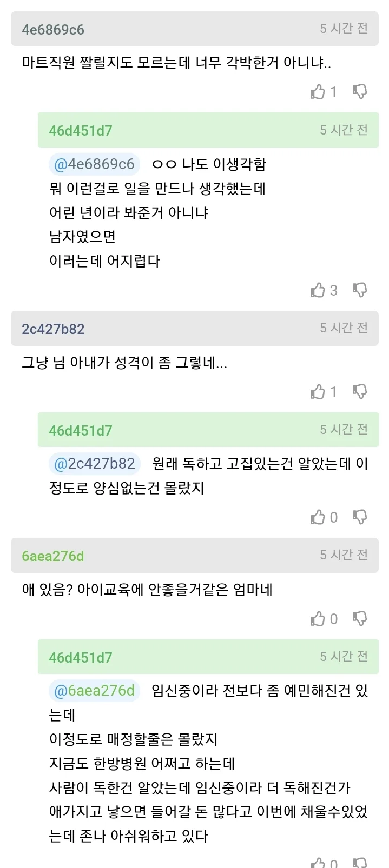The height and width of the screenshot is (868, 389).
Task: Like the reply with 3 upvotes
Action: [318, 290]
